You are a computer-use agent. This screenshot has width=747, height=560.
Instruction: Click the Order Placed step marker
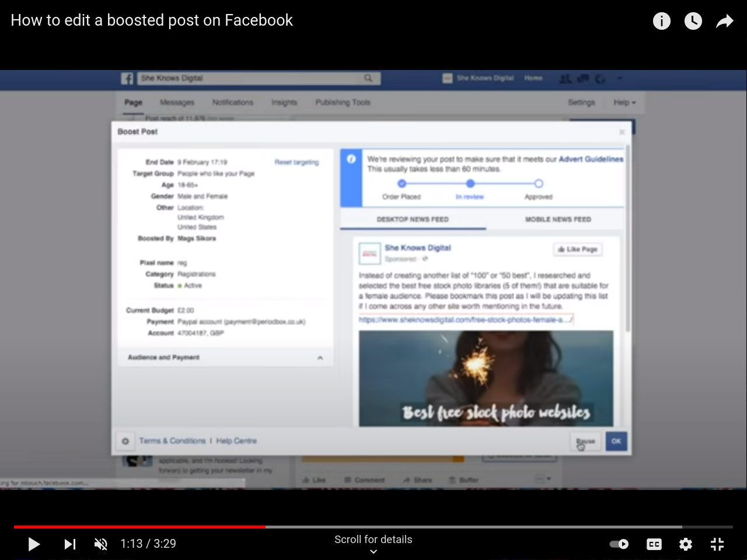pos(402,184)
